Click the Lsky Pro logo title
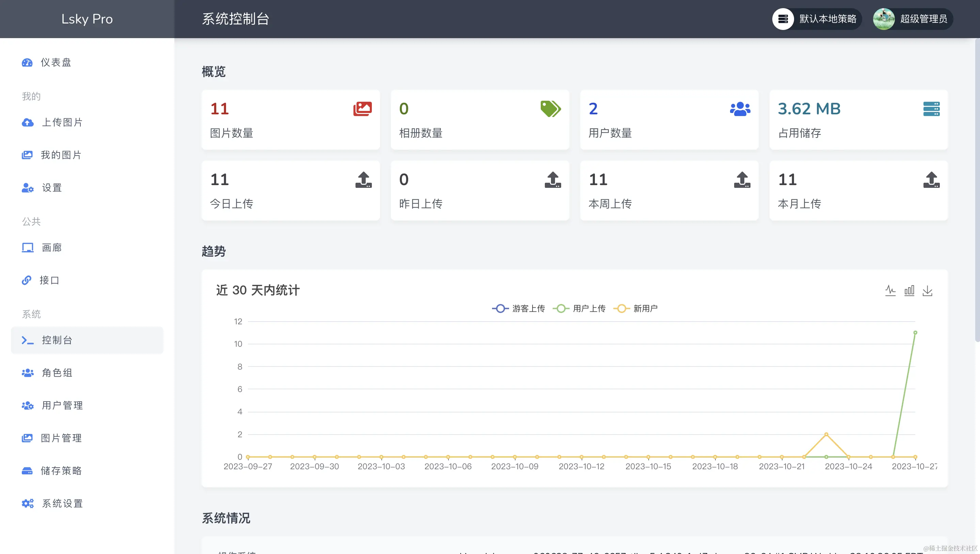Viewport: 980px width, 554px height. 87,19
